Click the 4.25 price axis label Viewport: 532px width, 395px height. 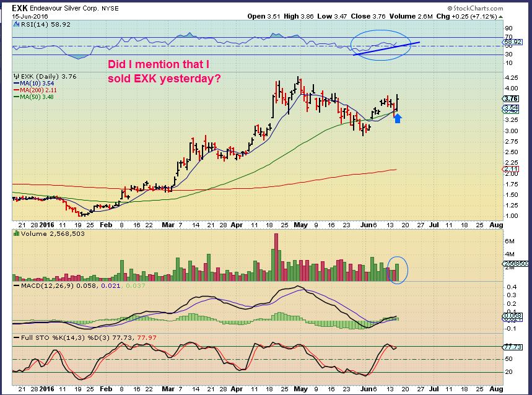(512, 77)
